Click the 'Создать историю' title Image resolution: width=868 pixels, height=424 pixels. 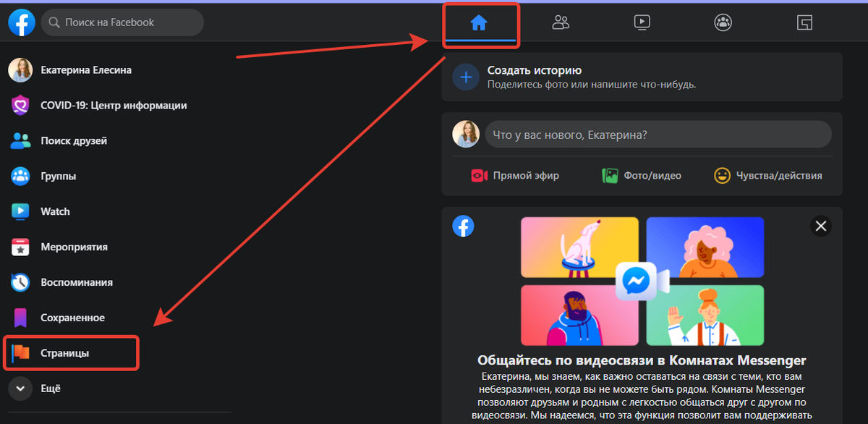click(x=535, y=71)
